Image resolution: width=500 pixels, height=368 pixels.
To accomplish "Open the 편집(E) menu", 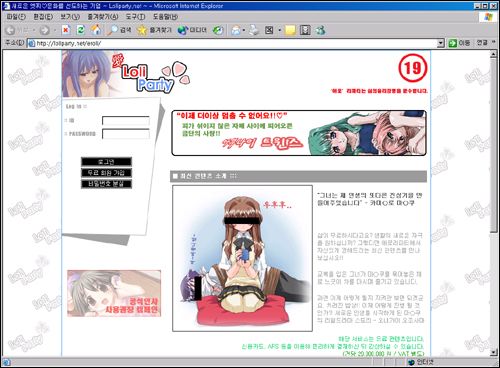I will click(x=43, y=17).
